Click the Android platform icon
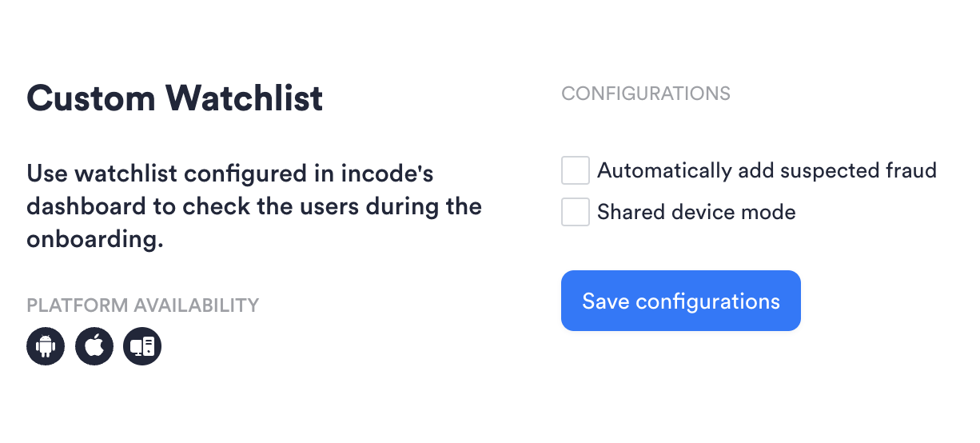Screen dimensions: 980x443 click(46, 346)
